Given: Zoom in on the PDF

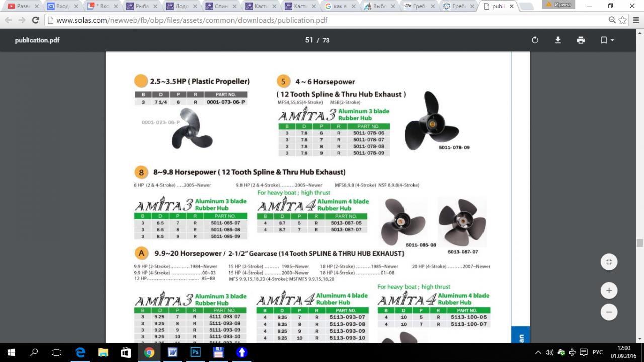Looking at the screenshot, I should [x=609, y=290].
